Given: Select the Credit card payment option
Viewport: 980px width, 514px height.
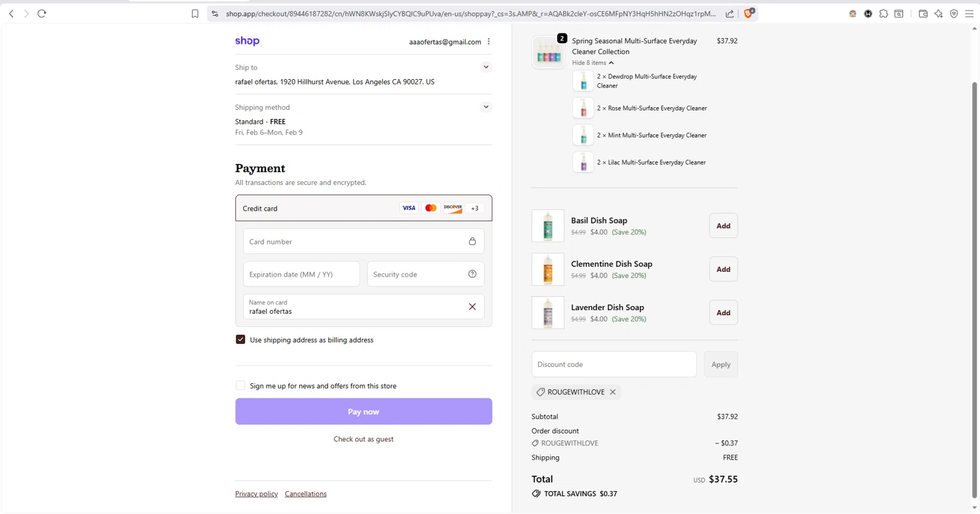Looking at the screenshot, I should (x=363, y=208).
